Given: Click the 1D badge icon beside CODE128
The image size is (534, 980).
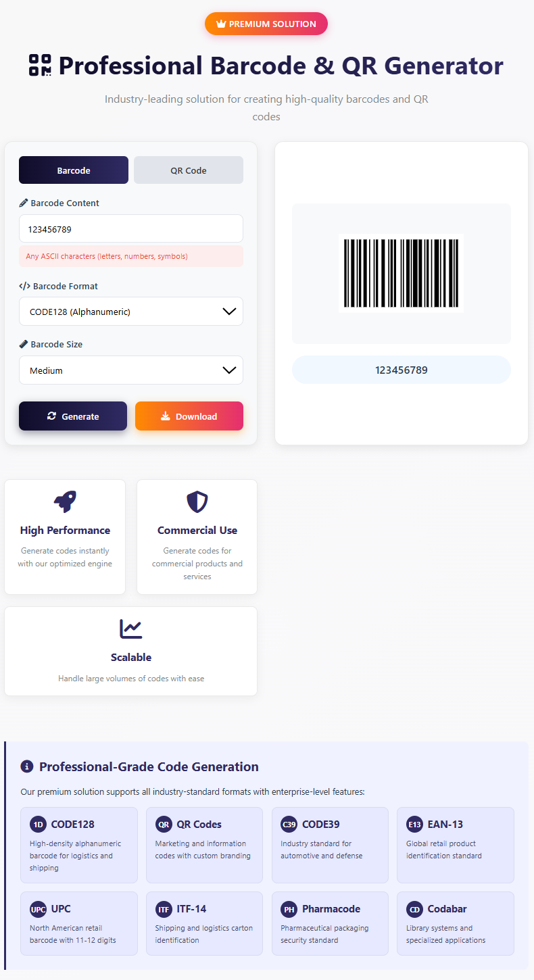Looking at the screenshot, I should (39, 824).
